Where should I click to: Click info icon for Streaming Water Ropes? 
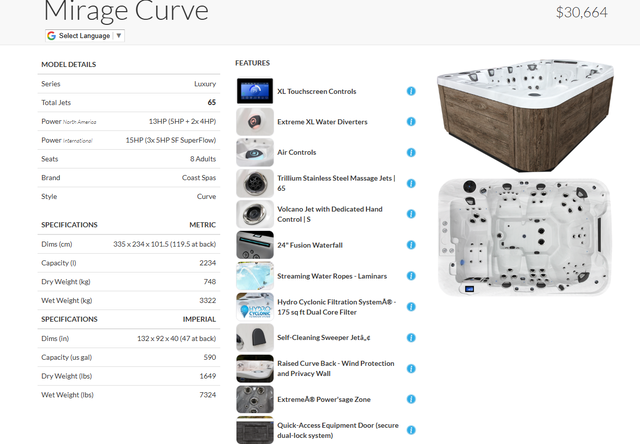(411, 276)
